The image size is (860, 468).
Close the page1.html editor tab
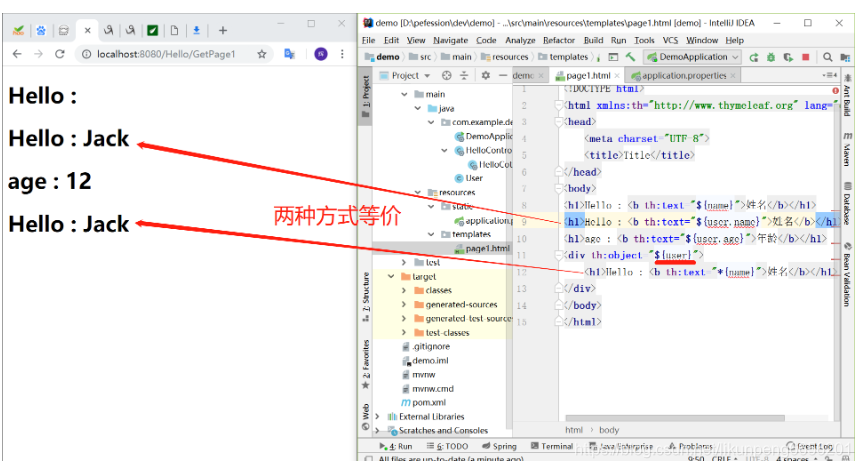tap(617, 76)
